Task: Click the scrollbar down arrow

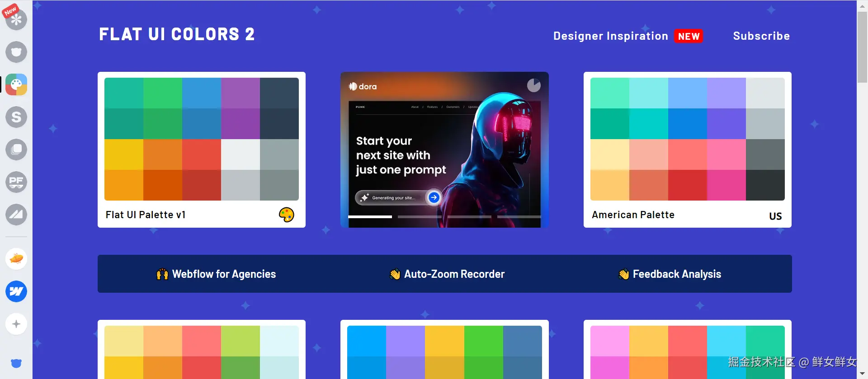Action: pyautogui.click(x=862, y=374)
